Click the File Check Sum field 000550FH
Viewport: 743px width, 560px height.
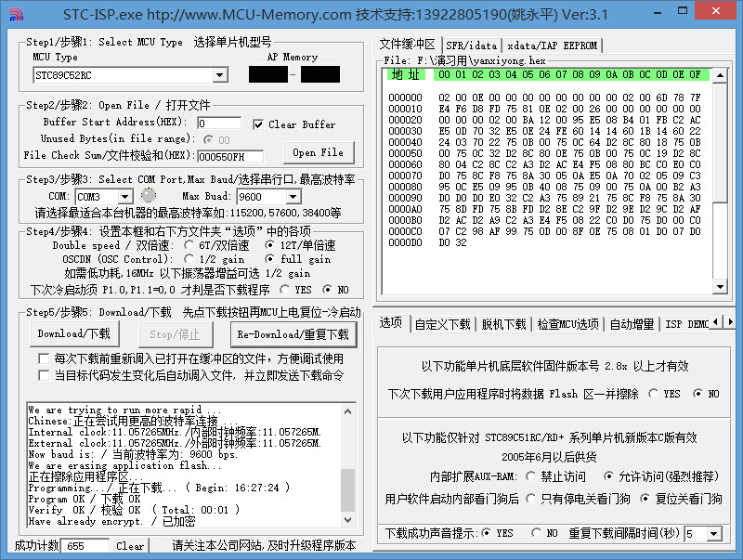tap(230, 156)
